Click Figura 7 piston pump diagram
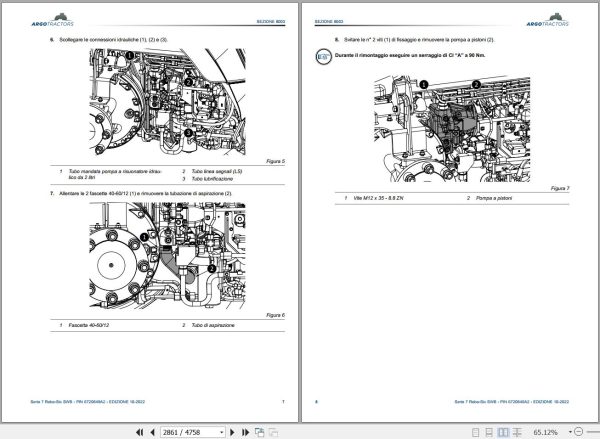The image size is (600, 439). click(x=452, y=129)
